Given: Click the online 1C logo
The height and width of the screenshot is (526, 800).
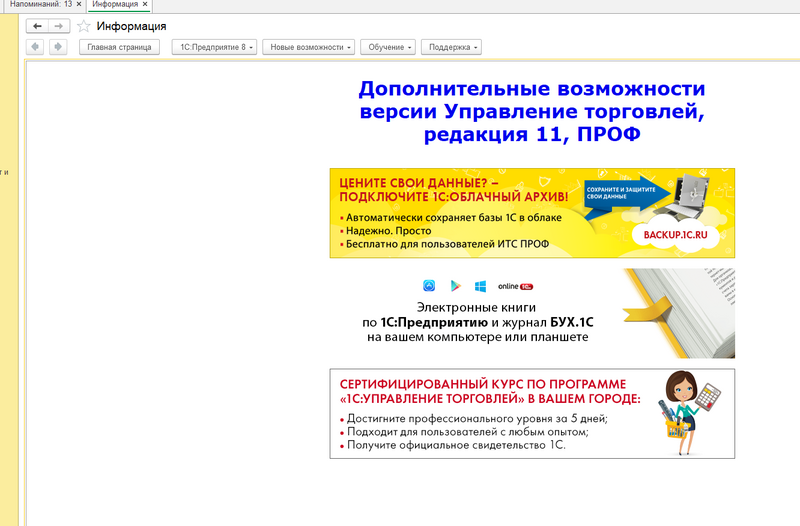Looking at the screenshot, I should tap(515, 286).
